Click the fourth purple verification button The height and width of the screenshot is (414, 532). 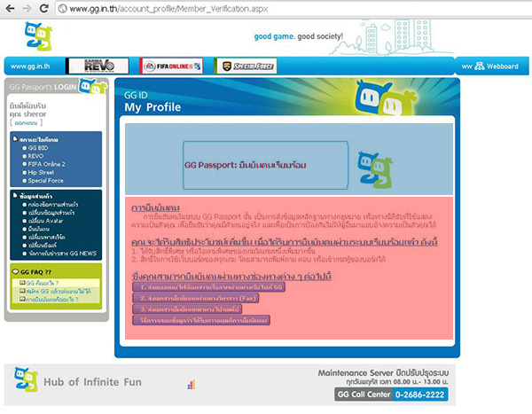[202, 319]
